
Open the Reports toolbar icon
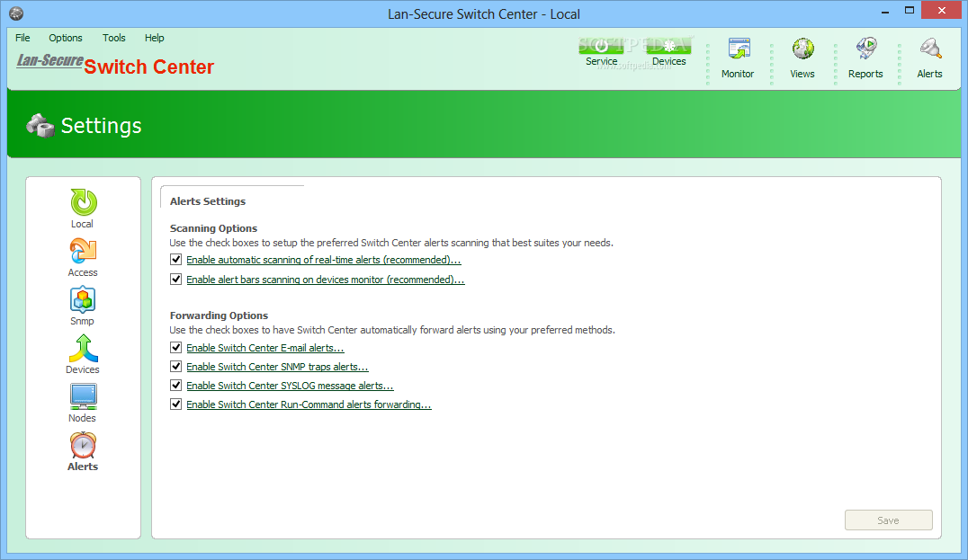tap(866, 49)
